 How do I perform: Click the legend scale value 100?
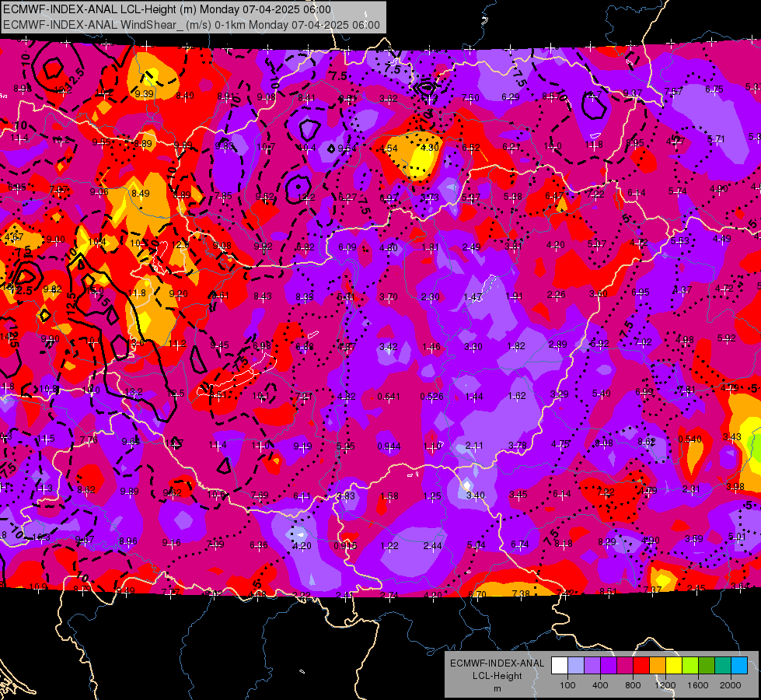pyautogui.click(x=567, y=685)
